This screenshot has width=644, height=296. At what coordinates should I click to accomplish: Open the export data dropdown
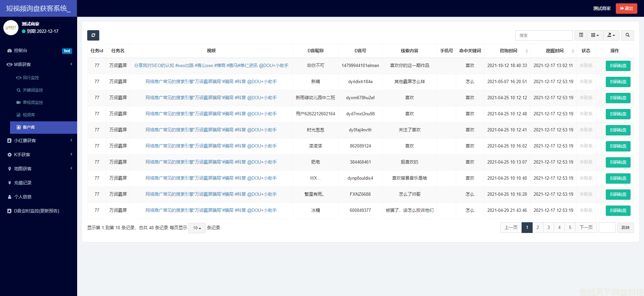(611, 35)
